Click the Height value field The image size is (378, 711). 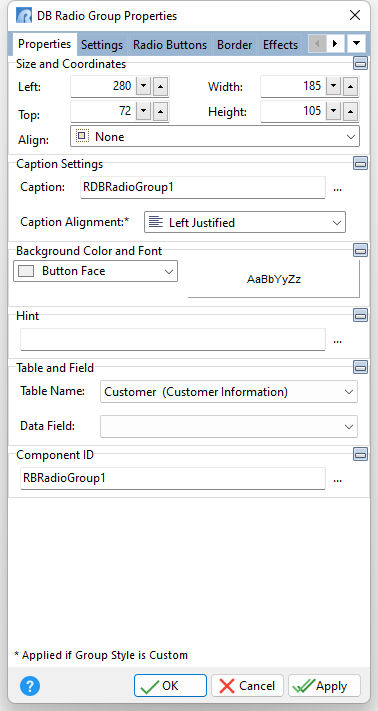tap(293, 111)
